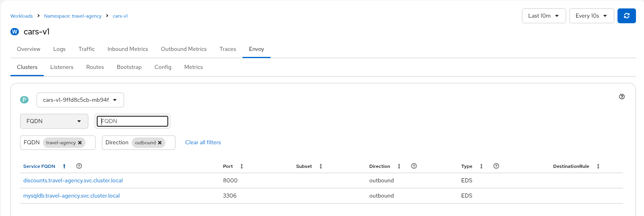Click help icon next to Service FQDN header

point(79,166)
